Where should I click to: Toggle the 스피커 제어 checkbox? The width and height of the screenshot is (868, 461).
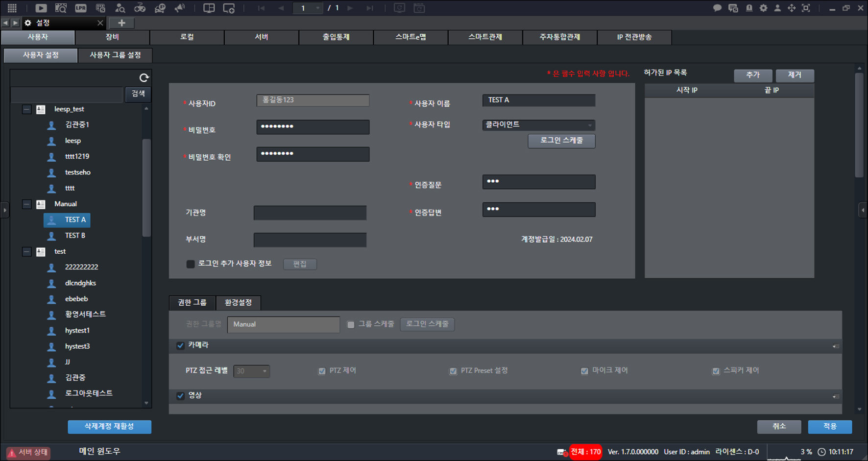[x=716, y=371]
